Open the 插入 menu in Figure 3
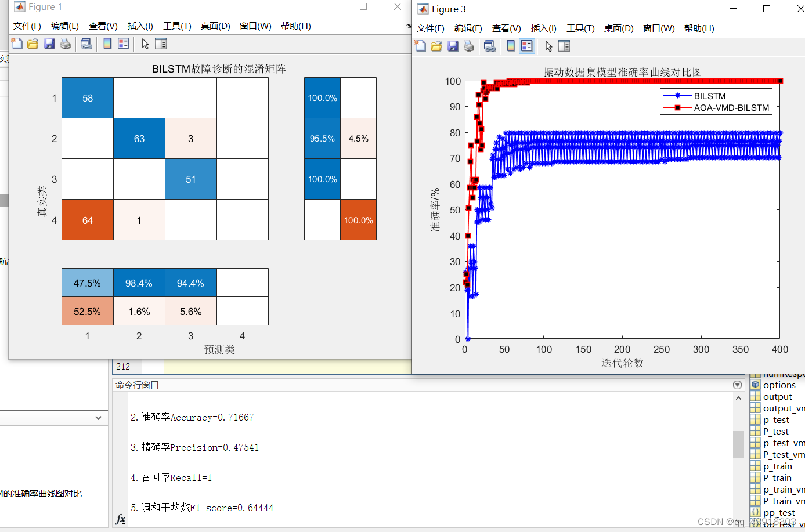The image size is (805, 532). pos(542,28)
